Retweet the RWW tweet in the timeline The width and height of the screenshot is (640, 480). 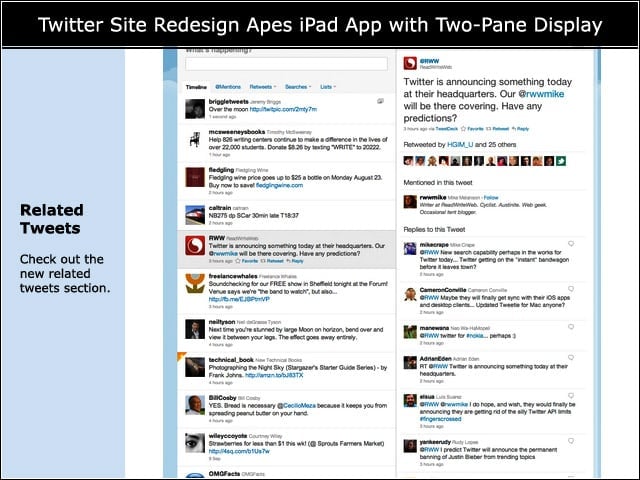(x=272, y=261)
